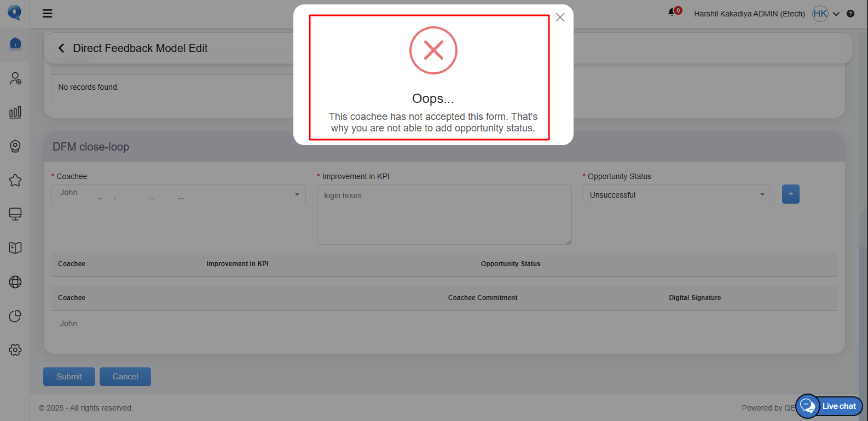Open the settings gear sidebar icon
This screenshot has height=421, width=868.
[x=15, y=350]
